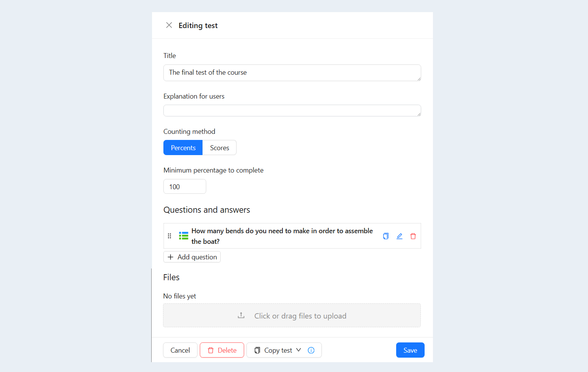Screen dimensions: 588x372
Task: Expand the Copy test dropdown arrow
Action: pyautogui.click(x=299, y=350)
